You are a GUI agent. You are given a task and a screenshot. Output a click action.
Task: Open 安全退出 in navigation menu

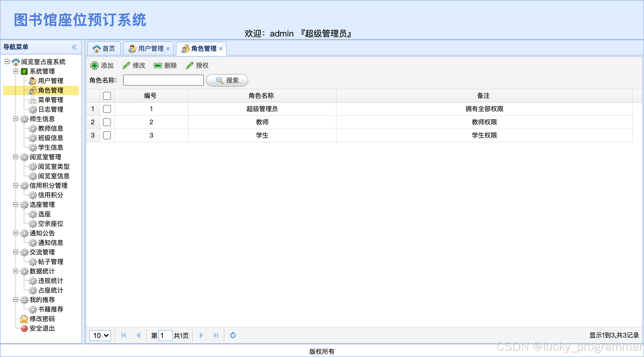coord(42,328)
